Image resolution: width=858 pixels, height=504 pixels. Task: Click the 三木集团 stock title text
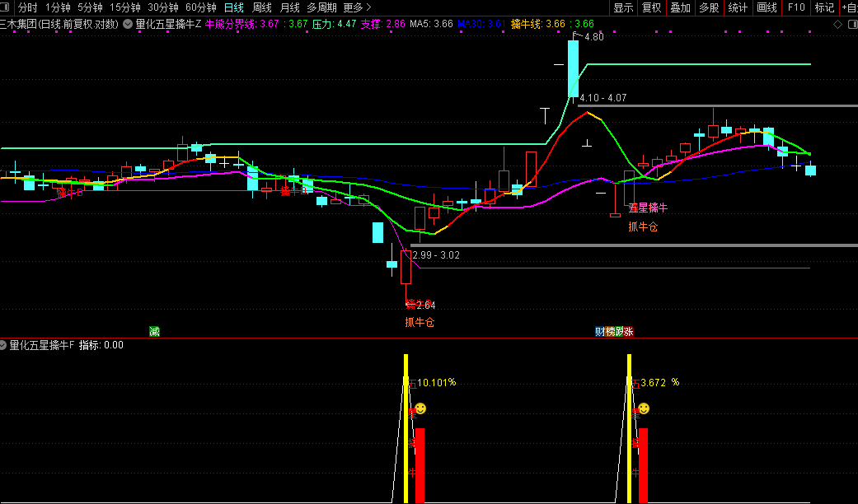(x=19, y=24)
